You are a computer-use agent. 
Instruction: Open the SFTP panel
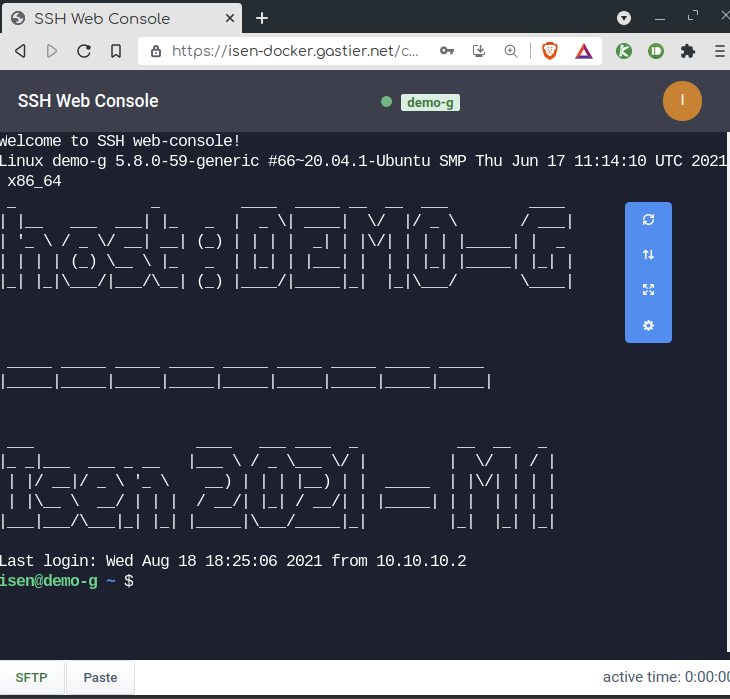32,678
